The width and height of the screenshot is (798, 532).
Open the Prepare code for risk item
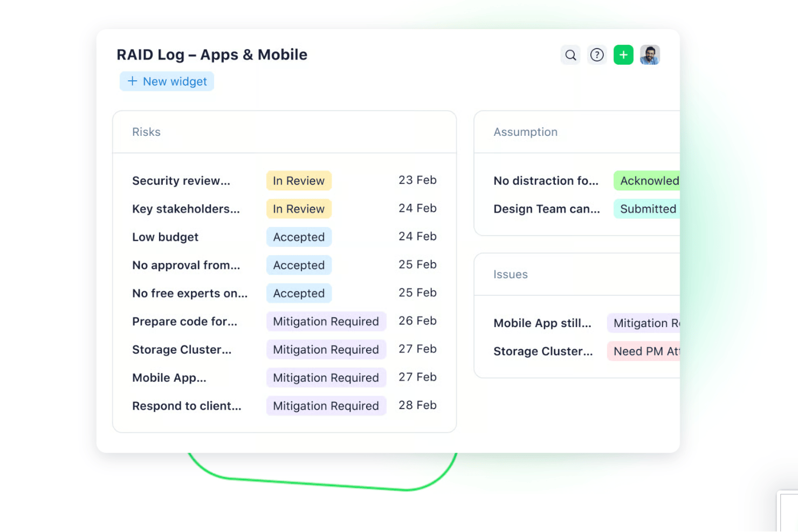(x=184, y=321)
